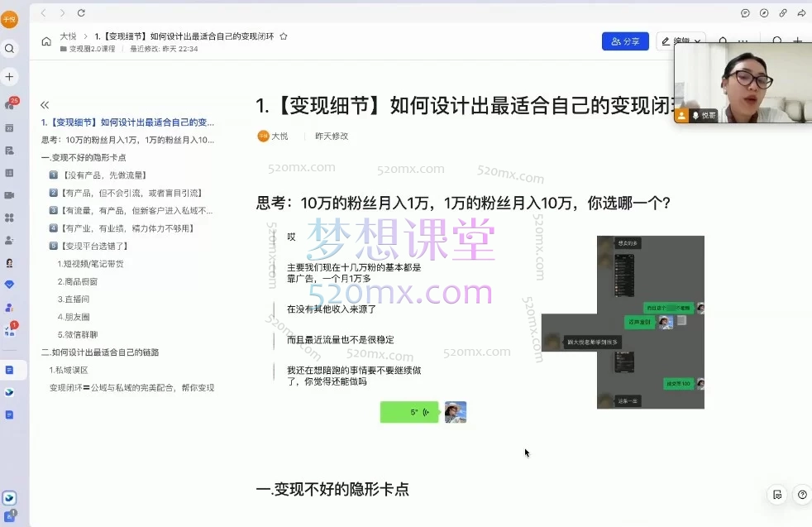Open Messenger icon with 25 unread badge
812x527 pixels.
[x=10, y=103]
